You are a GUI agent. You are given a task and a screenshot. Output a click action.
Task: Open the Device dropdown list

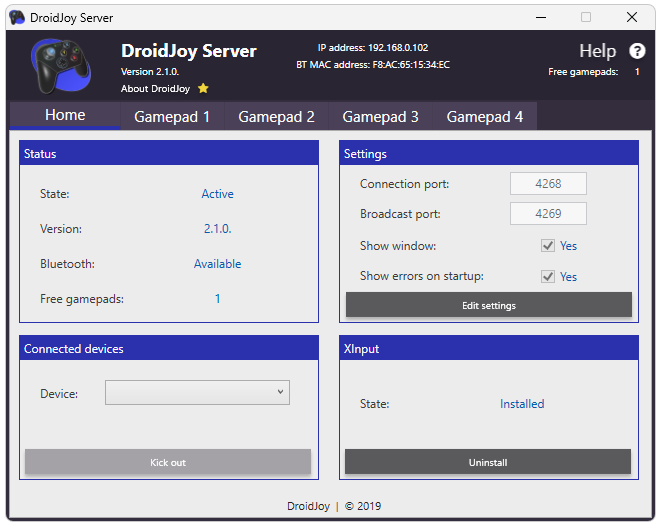click(x=197, y=392)
